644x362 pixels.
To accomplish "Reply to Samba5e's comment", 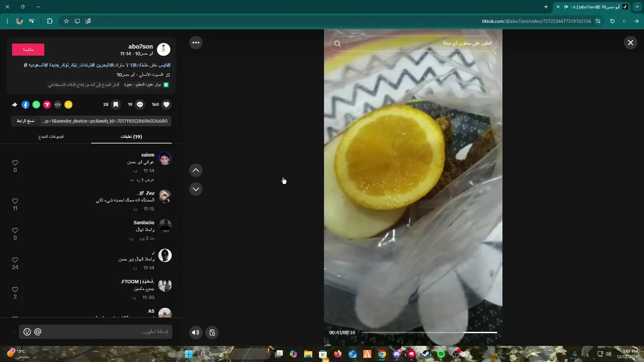I will tap(131, 238).
